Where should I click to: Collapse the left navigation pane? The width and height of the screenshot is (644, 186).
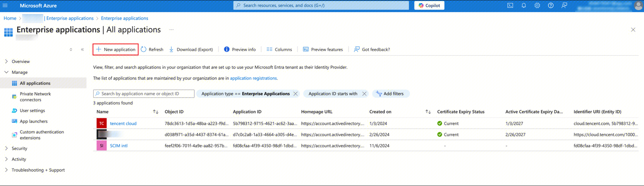pyautogui.click(x=82, y=50)
